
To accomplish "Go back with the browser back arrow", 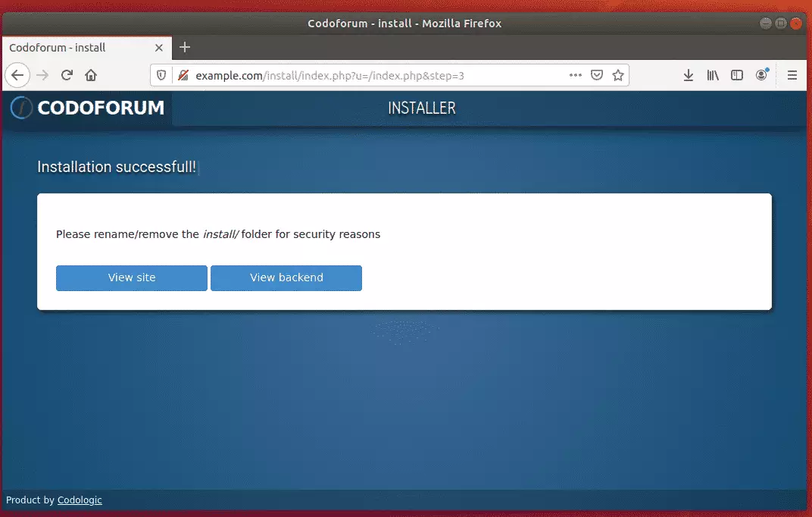I will pyautogui.click(x=17, y=75).
